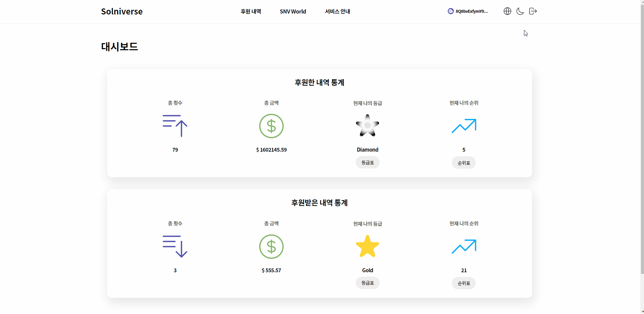Viewport: 644px width, 314px height.
Task: Open 순위표 under rank 5
Action: tap(464, 163)
